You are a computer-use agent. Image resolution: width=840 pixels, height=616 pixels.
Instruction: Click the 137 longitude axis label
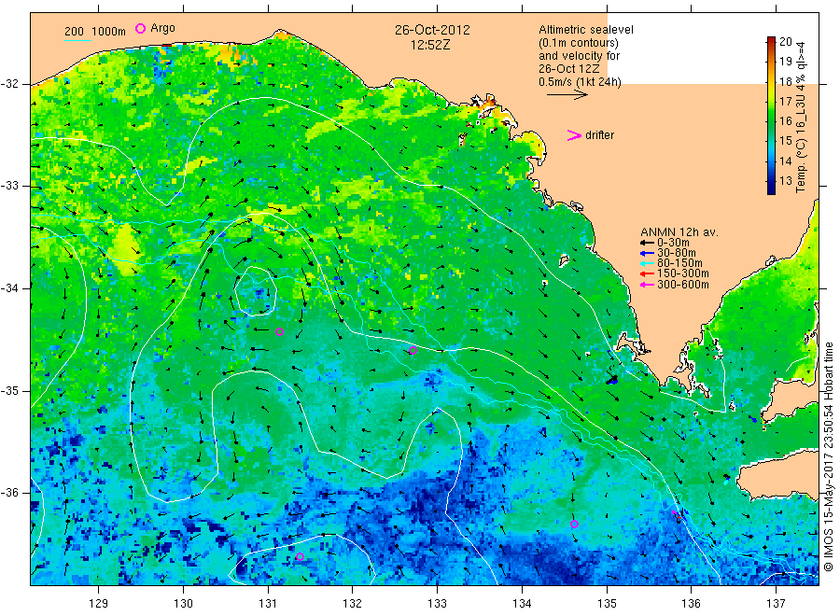[777, 604]
